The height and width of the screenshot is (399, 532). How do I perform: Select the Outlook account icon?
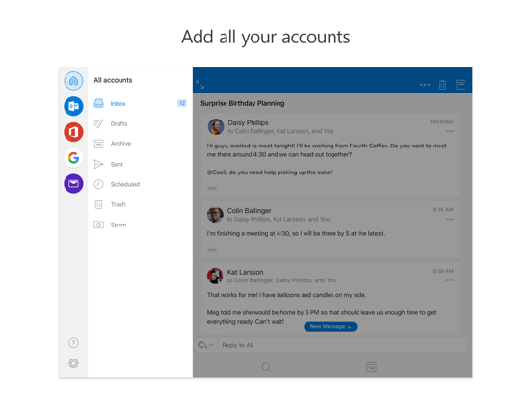(73, 106)
